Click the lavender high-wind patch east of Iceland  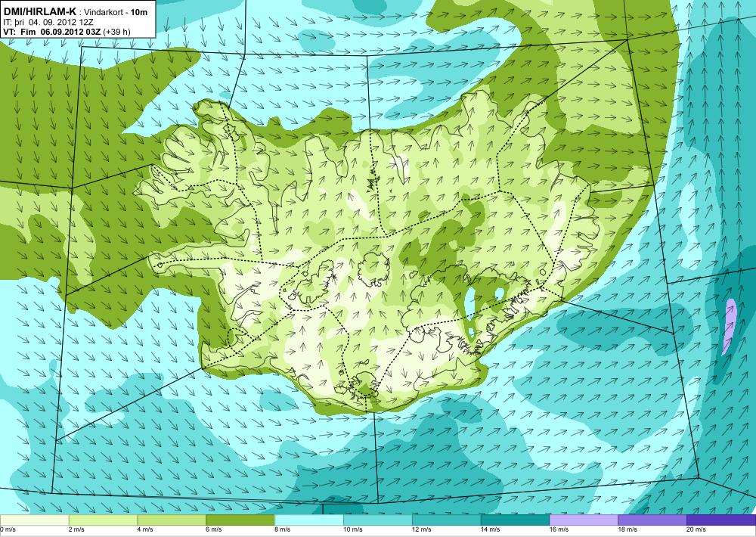coord(728,326)
